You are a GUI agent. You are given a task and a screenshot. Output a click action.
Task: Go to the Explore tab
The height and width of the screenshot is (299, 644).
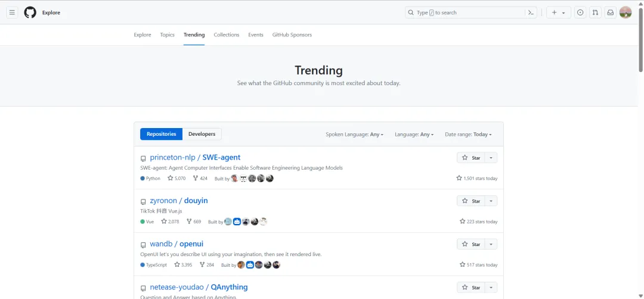click(143, 35)
